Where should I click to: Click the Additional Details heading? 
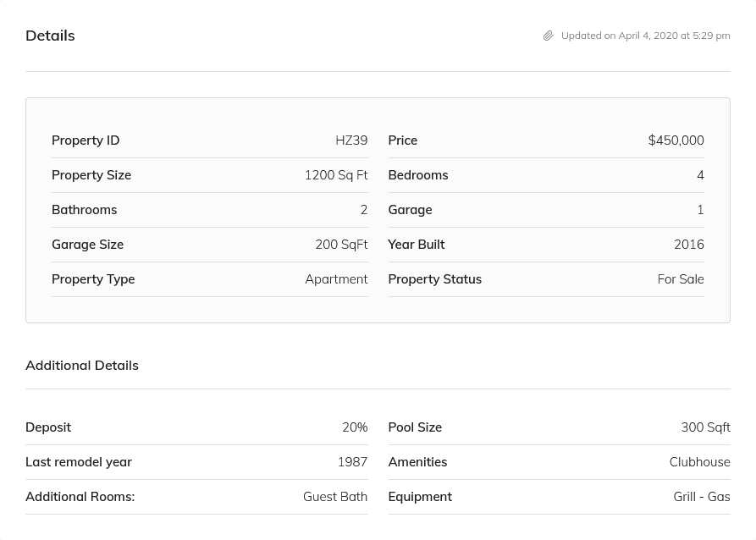point(82,366)
